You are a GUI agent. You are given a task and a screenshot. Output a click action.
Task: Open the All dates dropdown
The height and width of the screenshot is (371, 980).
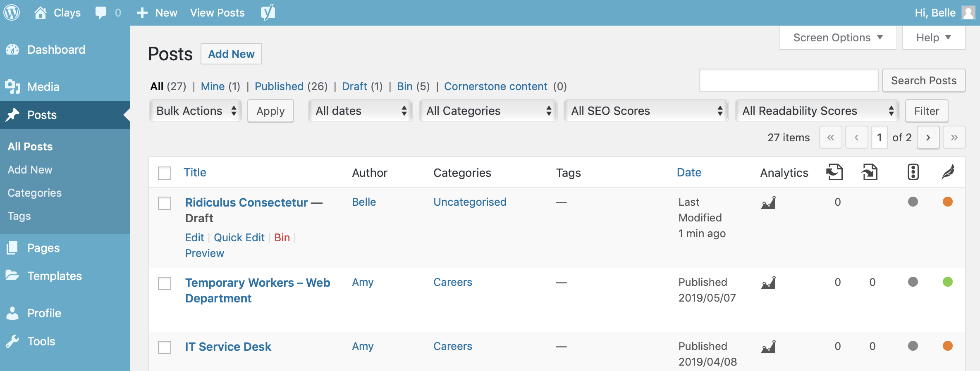tap(361, 111)
